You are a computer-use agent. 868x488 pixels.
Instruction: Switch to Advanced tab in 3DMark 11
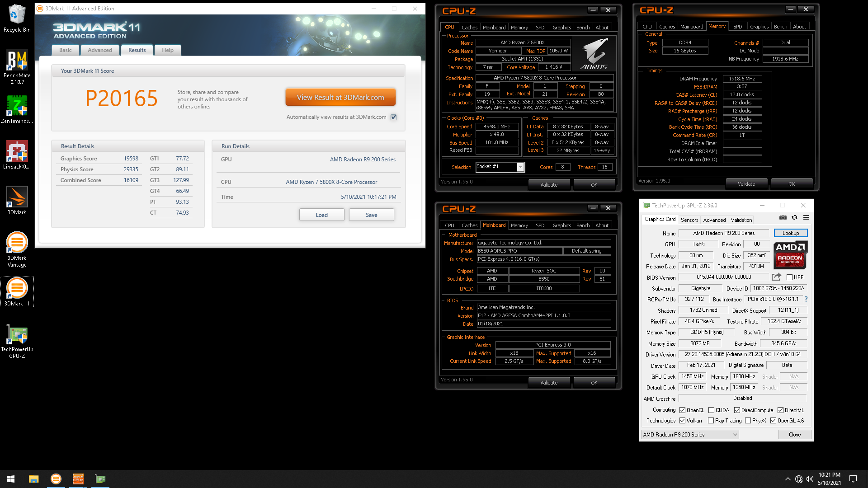pyautogui.click(x=100, y=50)
